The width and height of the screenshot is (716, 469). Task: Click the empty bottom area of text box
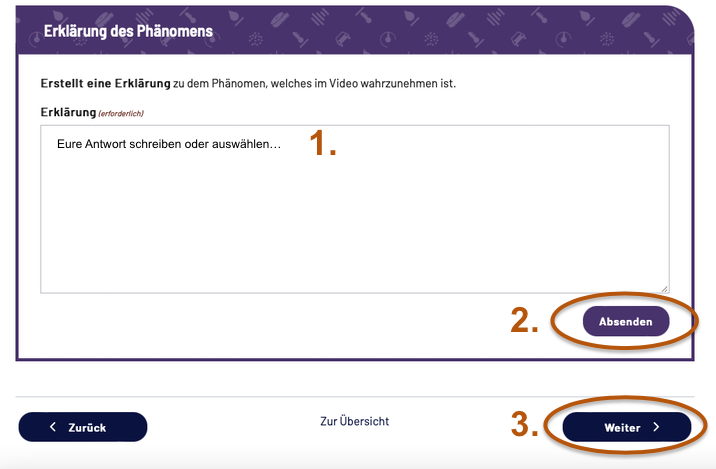click(354, 265)
